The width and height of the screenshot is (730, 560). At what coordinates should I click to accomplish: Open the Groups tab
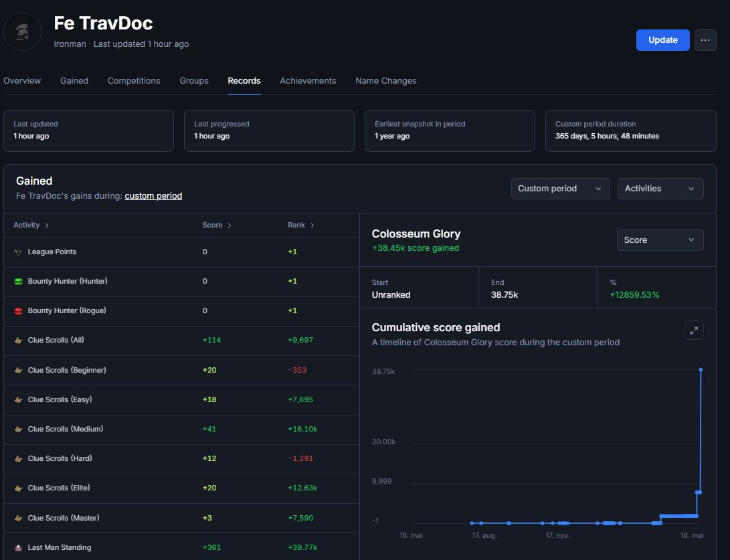193,80
